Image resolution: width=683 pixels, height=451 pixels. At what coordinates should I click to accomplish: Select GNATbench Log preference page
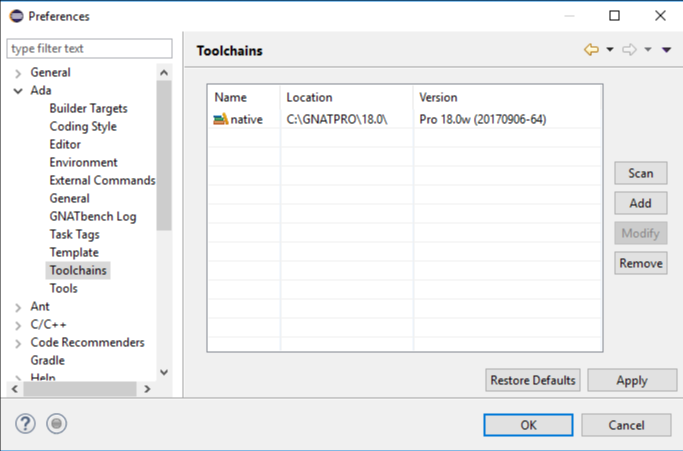[93, 217]
